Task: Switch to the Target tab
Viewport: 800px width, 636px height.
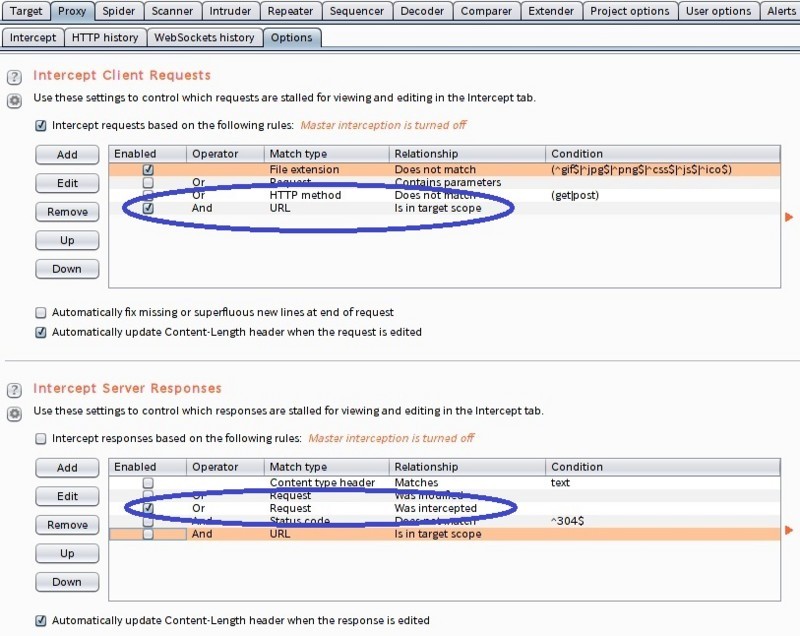Action: tap(26, 11)
